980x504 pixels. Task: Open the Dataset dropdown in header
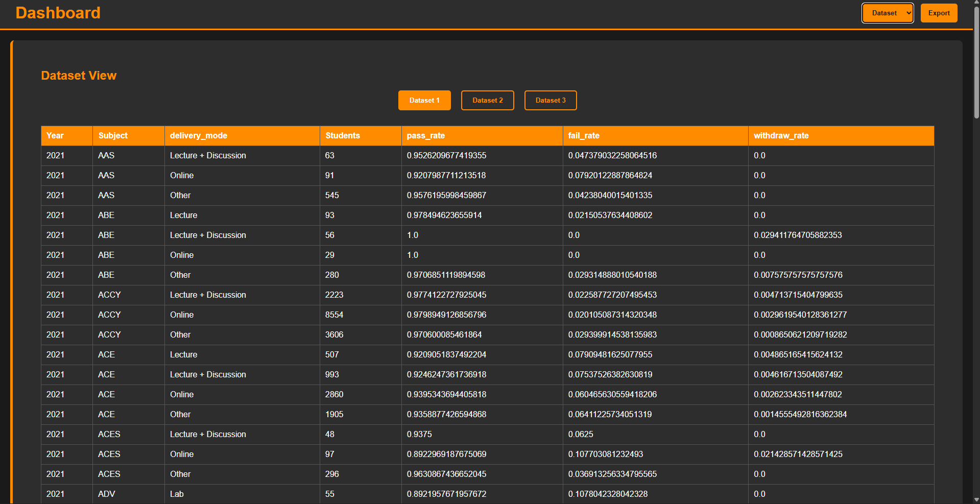[x=888, y=13]
